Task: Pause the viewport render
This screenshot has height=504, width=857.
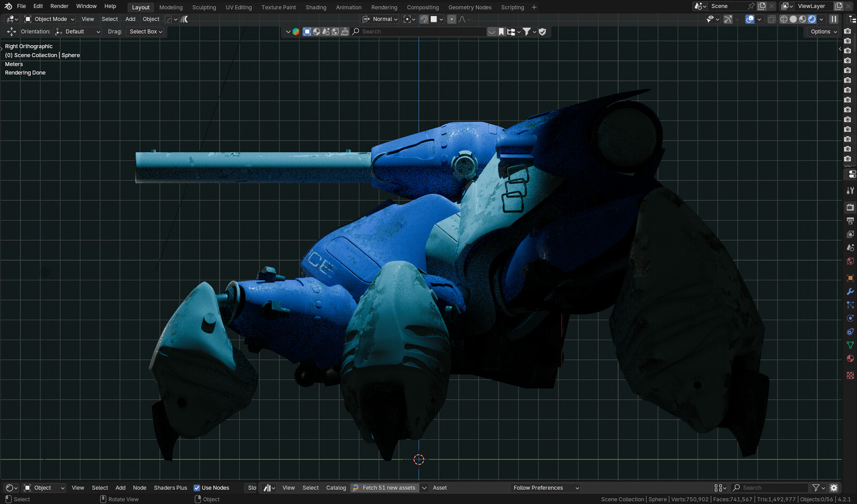Action: pyautogui.click(x=833, y=19)
